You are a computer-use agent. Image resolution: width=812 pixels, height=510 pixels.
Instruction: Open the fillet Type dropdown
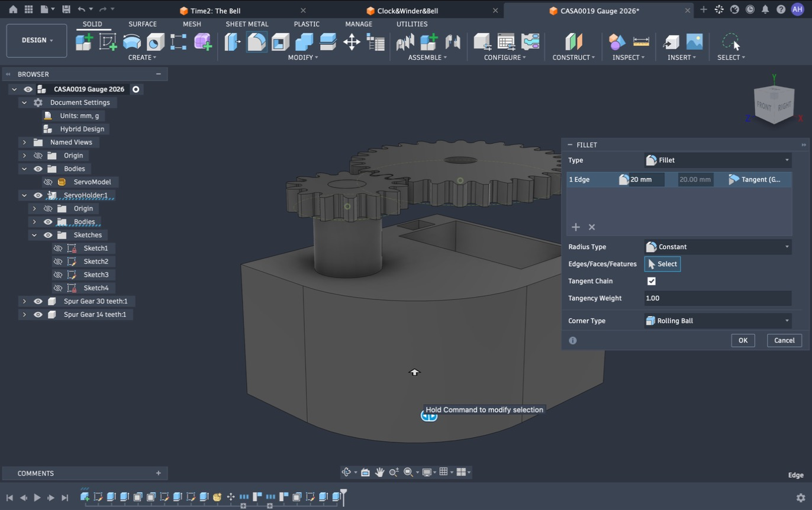click(x=718, y=160)
